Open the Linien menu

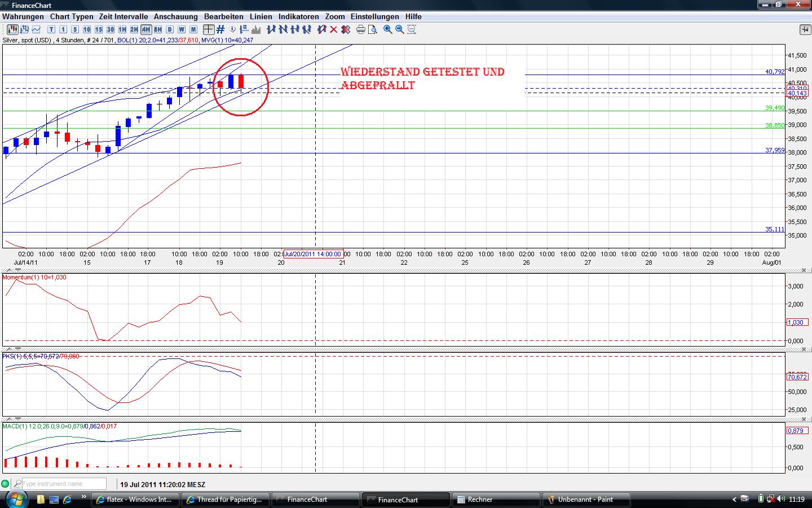point(261,16)
